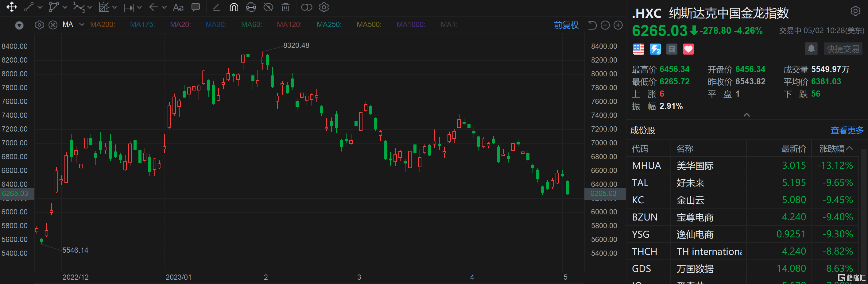Click the sync drawings icon
868x284 pixels.
pos(251,7)
